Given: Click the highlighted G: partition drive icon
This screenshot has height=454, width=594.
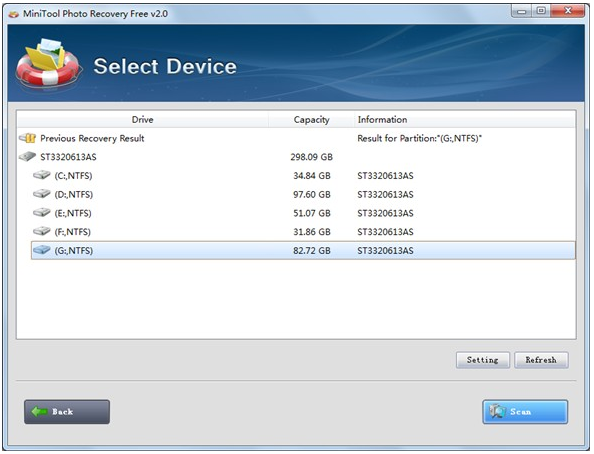Looking at the screenshot, I should (x=42, y=250).
